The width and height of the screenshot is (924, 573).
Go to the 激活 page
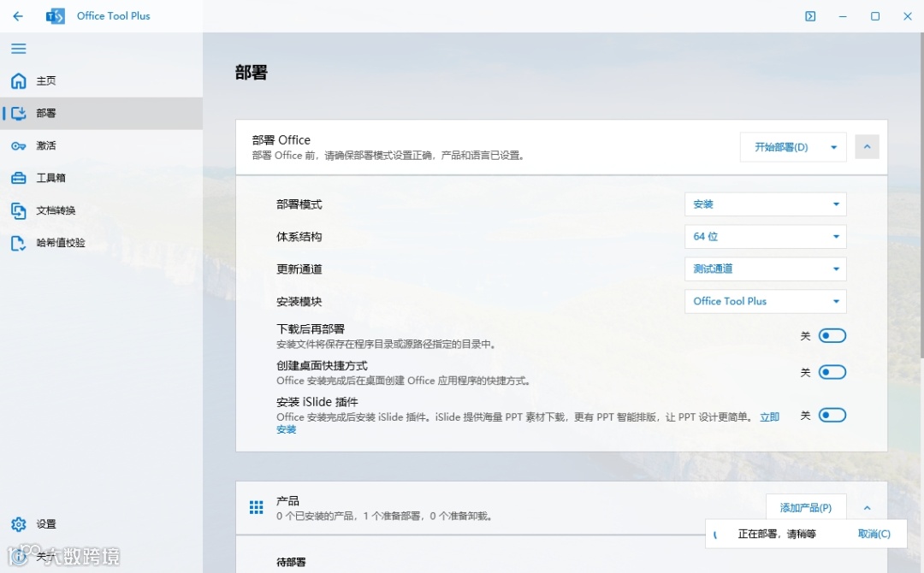101,145
